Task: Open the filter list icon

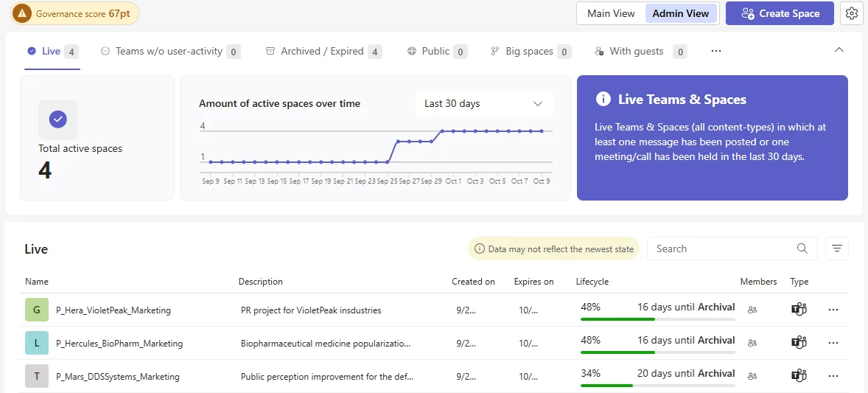Action: coord(836,248)
